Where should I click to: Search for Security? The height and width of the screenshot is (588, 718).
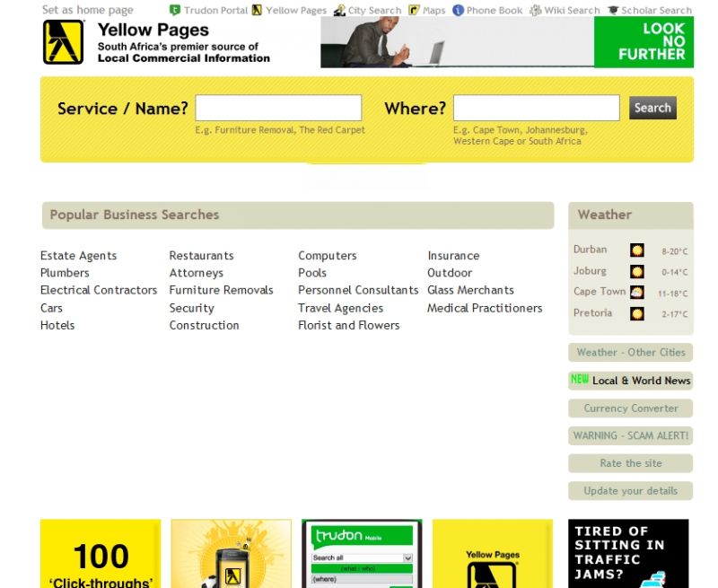click(x=191, y=308)
